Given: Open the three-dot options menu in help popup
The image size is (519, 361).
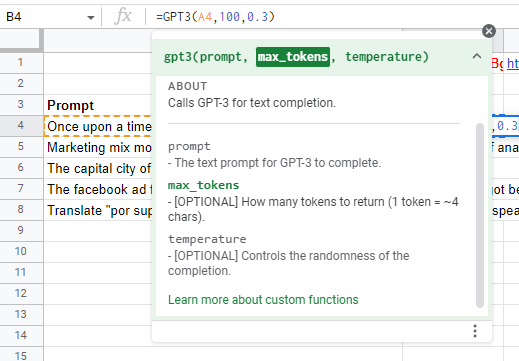Looking at the screenshot, I should tap(475, 331).
